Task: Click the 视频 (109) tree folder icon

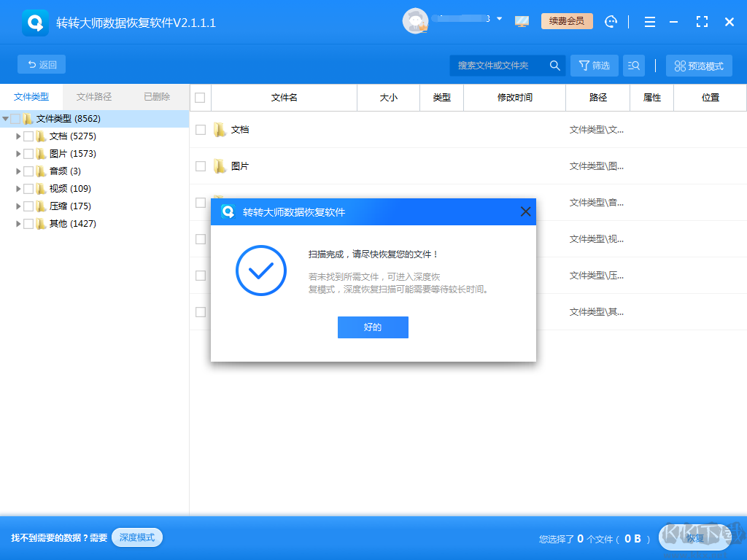Action: coord(41,189)
